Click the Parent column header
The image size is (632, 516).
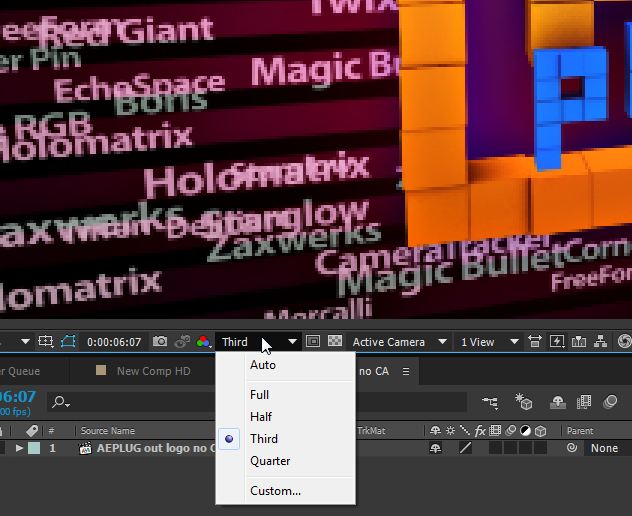[580, 431]
